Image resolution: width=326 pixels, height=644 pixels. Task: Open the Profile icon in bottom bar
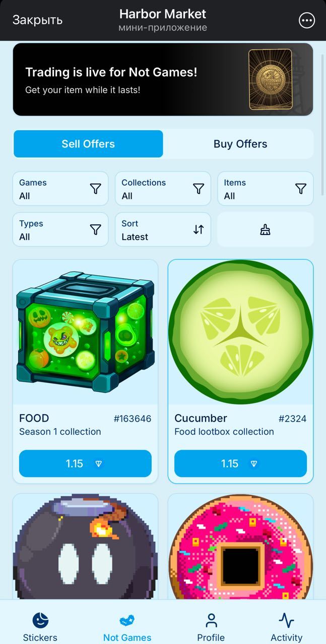tap(212, 621)
